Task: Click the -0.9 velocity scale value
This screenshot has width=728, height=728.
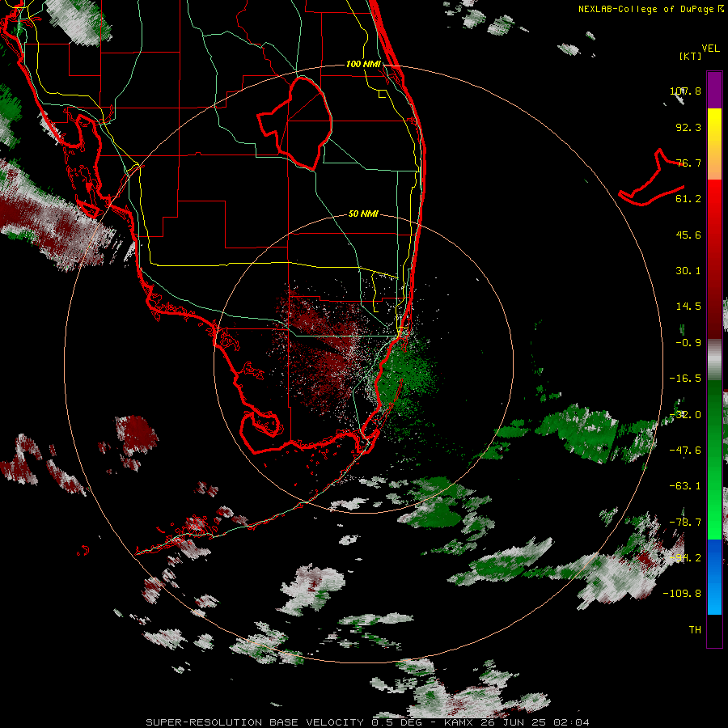Action: 688,343
